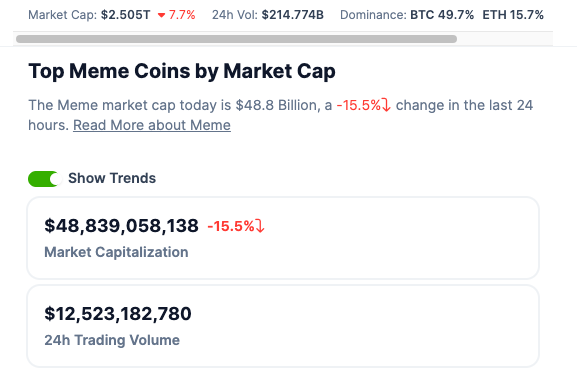
Task: Click the Market Capitalization label
Action: click(x=116, y=253)
